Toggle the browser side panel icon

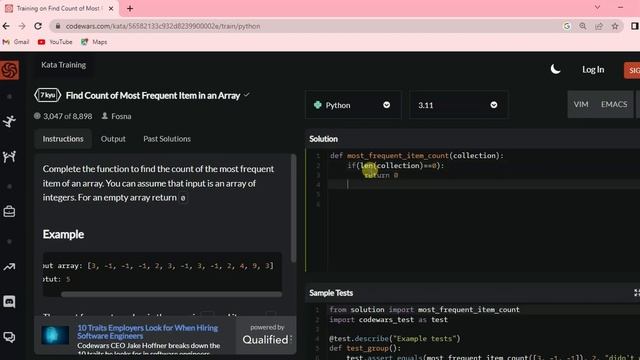(635, 26)
